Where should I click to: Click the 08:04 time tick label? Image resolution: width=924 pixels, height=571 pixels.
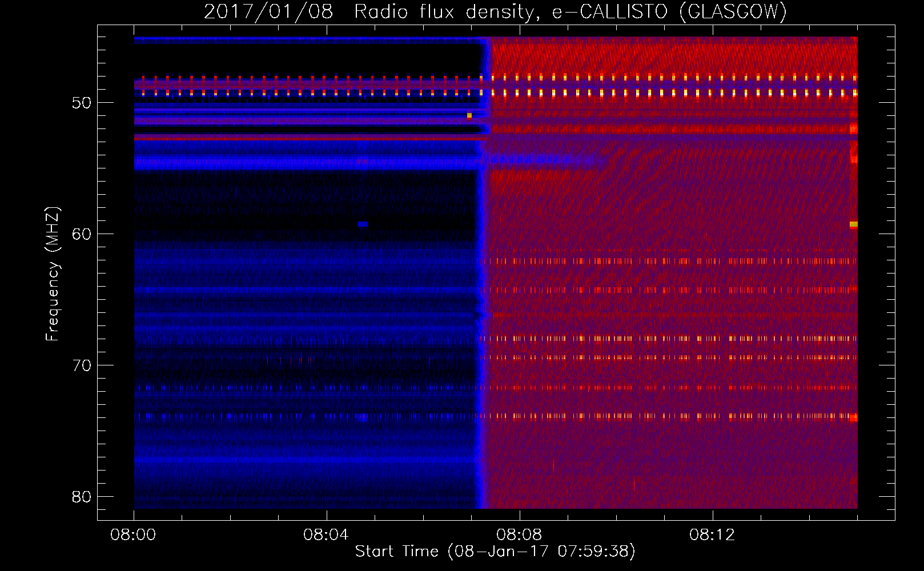[326, 535]
